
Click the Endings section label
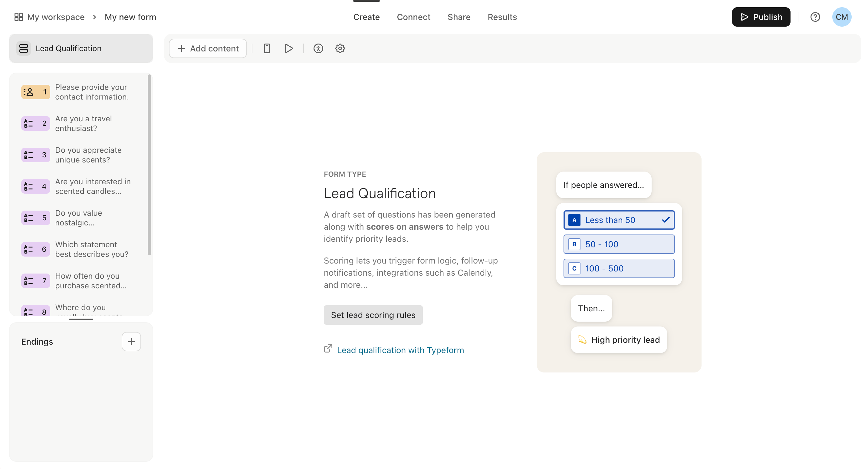[37, 342]
